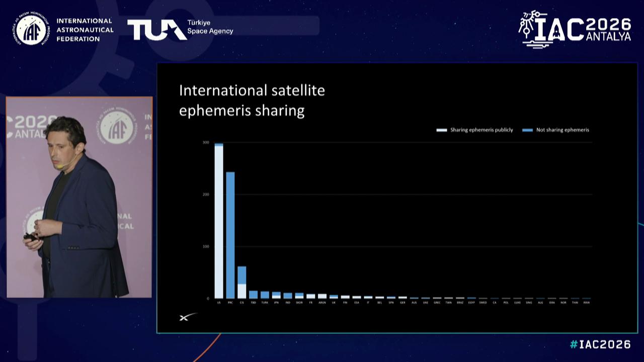Click the '100' y-axis label
This screenshot has width=644, height=362.
tap(206, 246)
